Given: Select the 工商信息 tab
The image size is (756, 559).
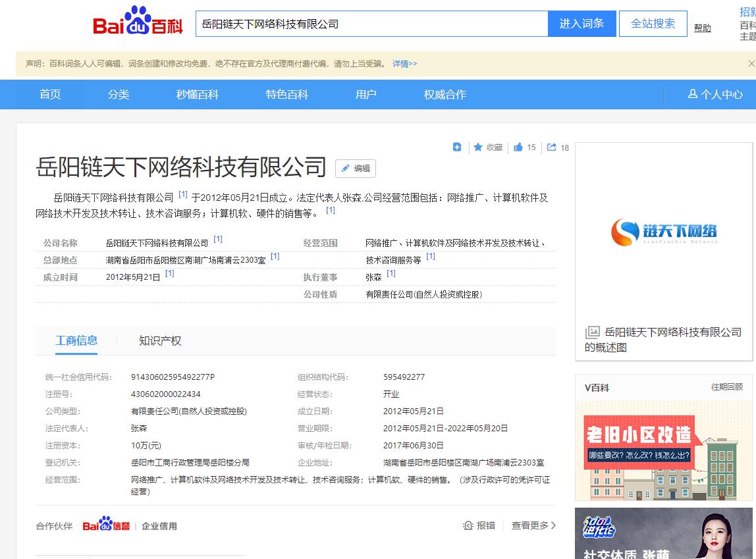Looking at the screenshot, I should (76, 340).
